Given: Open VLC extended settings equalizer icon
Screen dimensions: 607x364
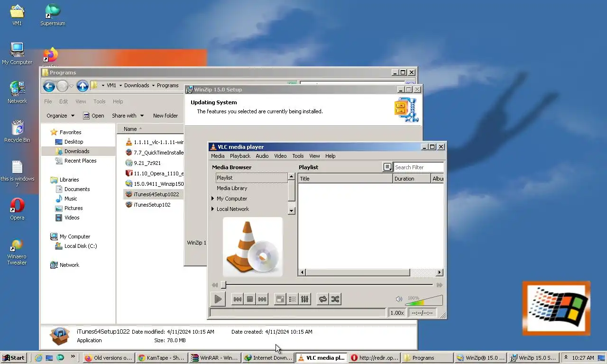Looking at the screenshot, I should click(x=305, y=299).
